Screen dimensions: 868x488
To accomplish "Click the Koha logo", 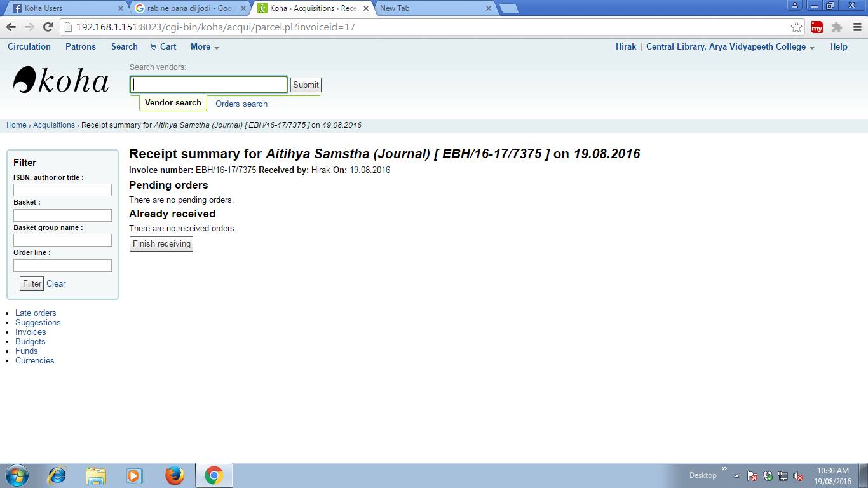I will 61,81.
